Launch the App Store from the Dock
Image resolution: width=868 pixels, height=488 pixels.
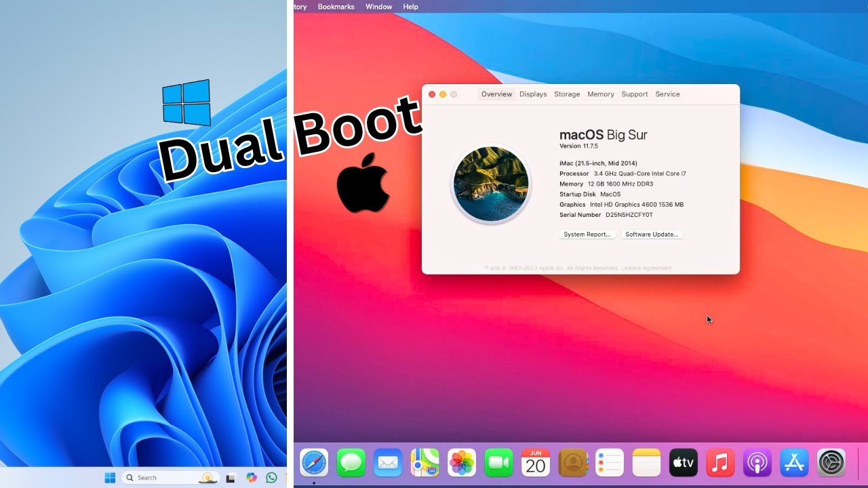[x=794, y=463]
